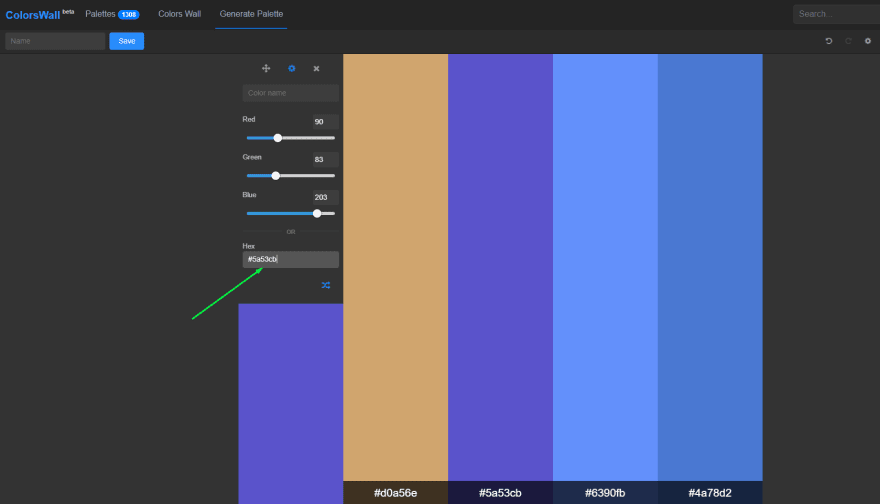
Task: Open the Palettes menu item
Action: [x=100, y=14]
